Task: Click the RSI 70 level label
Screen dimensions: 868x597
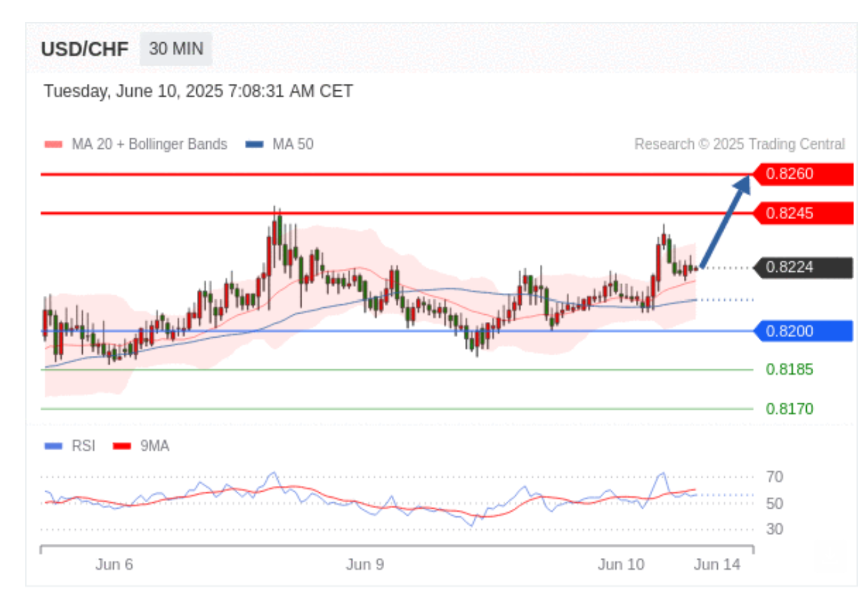Action: [x=775, y=477]
